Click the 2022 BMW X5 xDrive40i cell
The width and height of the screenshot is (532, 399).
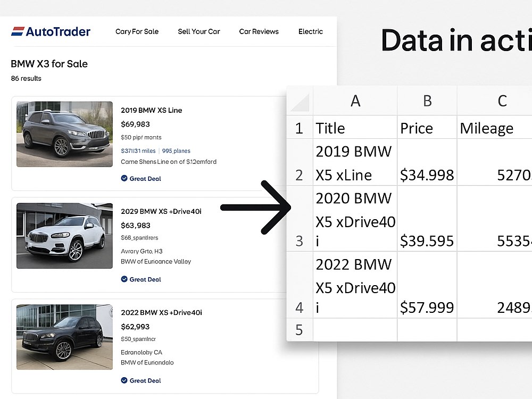coord(355,285)
